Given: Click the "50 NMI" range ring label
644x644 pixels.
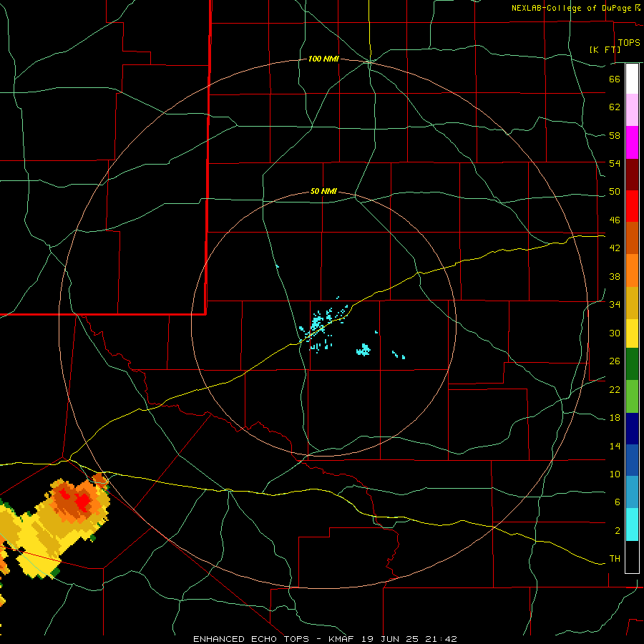Looking at the screenshot, I should [323, 191].
